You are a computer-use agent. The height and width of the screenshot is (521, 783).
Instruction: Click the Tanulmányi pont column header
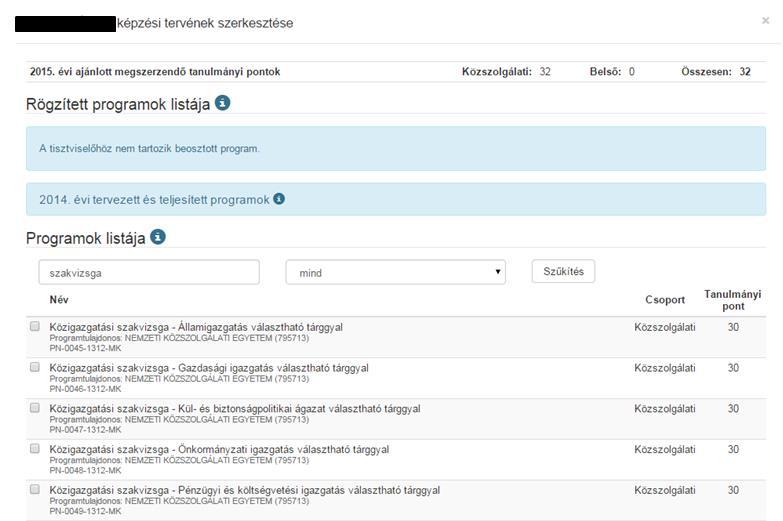[x=733, y=300]
